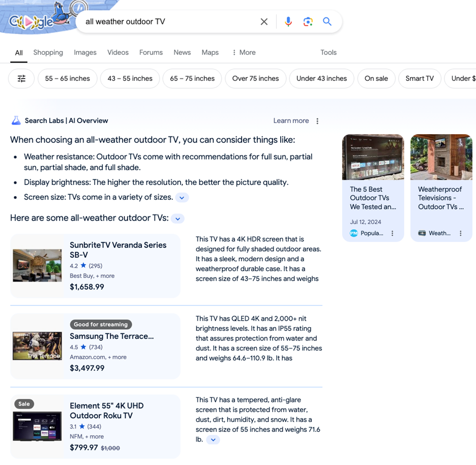Open the Samsung The Terrace product image
The height and width of the screenshot is (465, 476).
pyautogui.click(x=37, y=346)
